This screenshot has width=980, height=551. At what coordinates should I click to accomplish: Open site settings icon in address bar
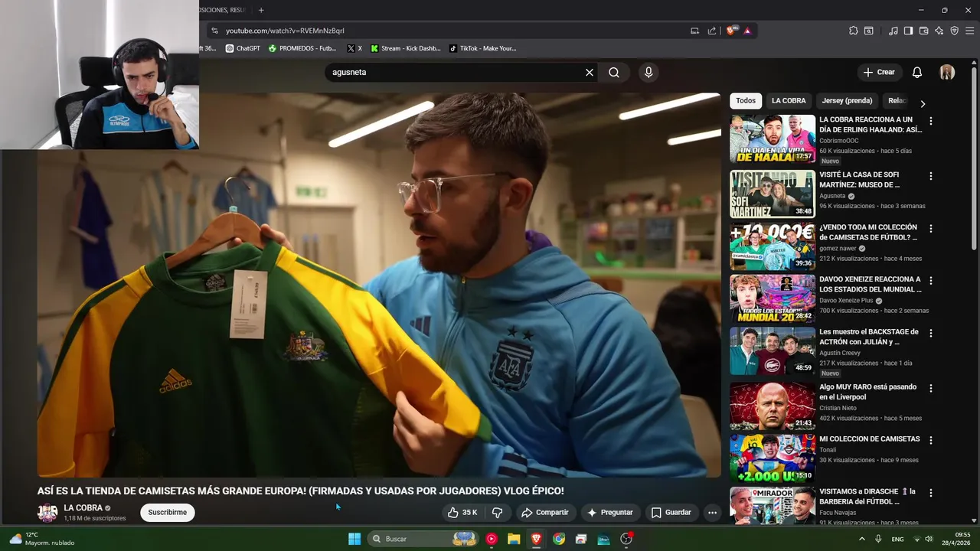tap(214, 31)
